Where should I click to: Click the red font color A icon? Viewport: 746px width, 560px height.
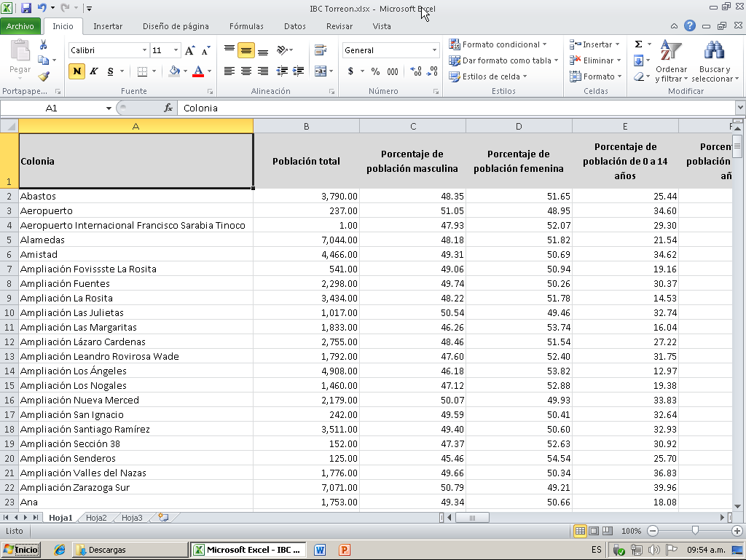coord(198,71)
